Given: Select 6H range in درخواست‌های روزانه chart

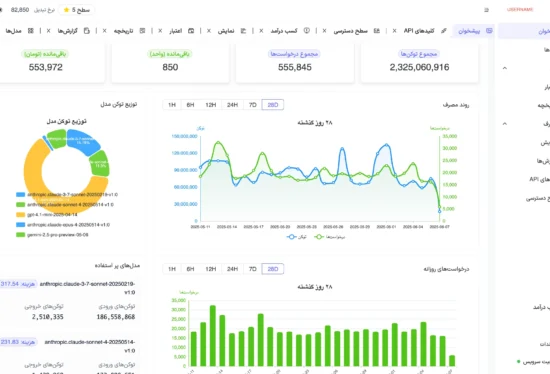Looking at the screenshot, I should coord(190,269).
